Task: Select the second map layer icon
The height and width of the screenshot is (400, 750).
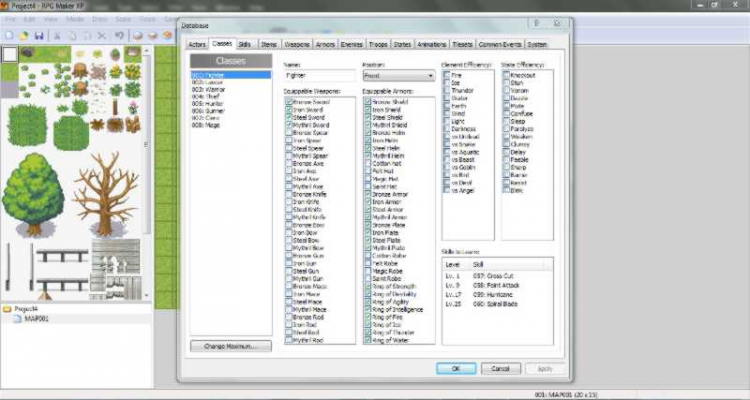Action: [x=153, y=36]
